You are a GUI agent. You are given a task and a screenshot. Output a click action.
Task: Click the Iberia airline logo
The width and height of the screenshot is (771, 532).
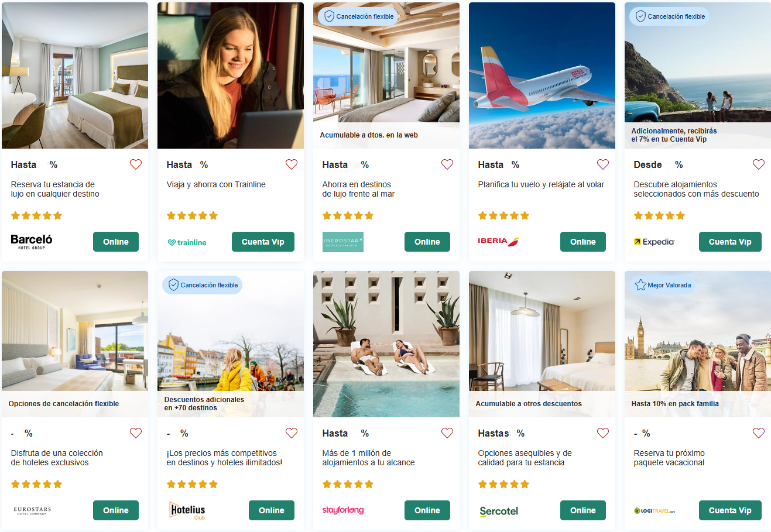click(499, 241)
